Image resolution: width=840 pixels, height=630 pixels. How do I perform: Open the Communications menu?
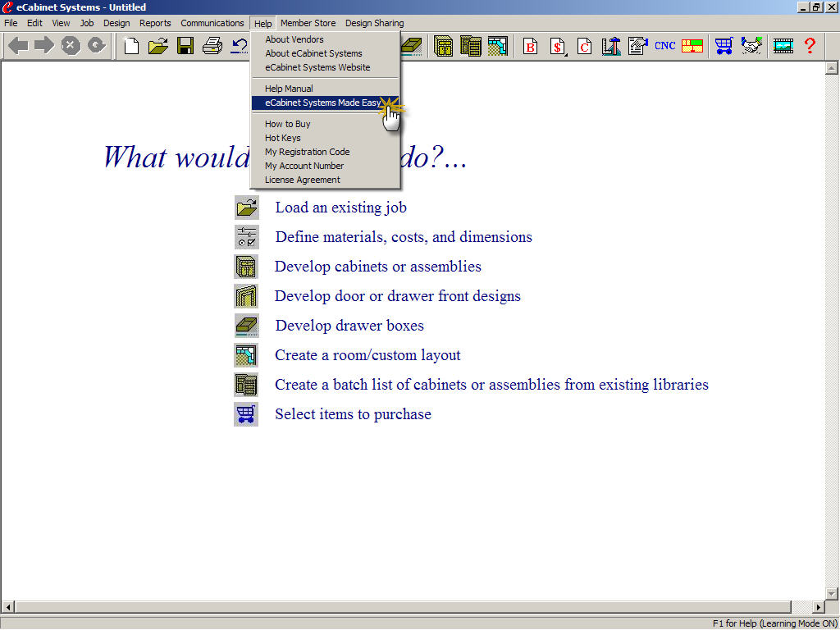tap(212, 23)
